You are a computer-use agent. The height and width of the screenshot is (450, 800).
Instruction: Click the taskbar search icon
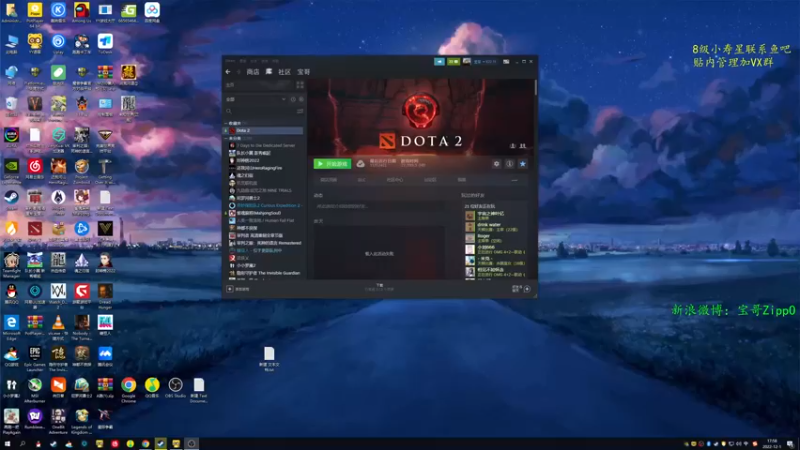point(22,444)
